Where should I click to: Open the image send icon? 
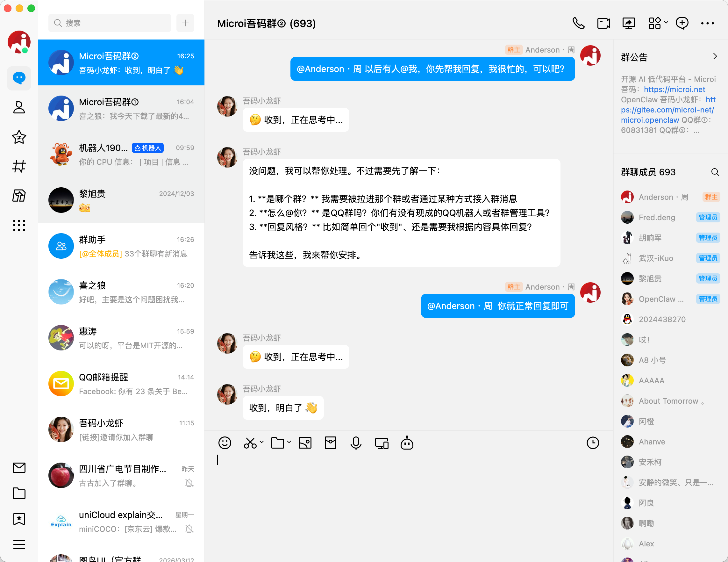point(305,443)
